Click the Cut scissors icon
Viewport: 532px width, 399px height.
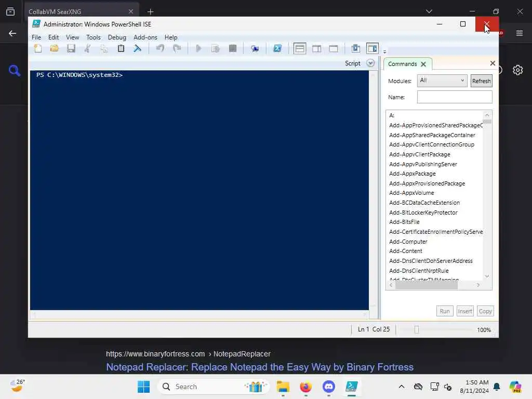point(87,48)
